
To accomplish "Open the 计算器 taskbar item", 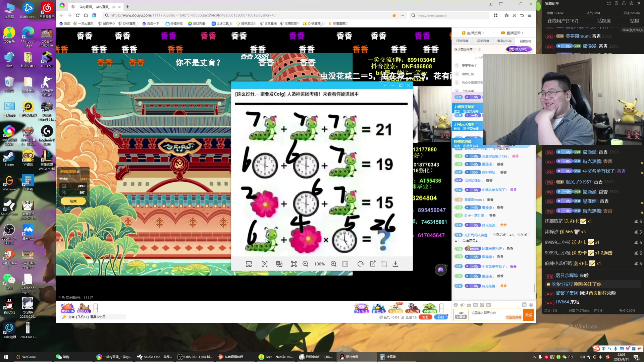I will 388,357.
